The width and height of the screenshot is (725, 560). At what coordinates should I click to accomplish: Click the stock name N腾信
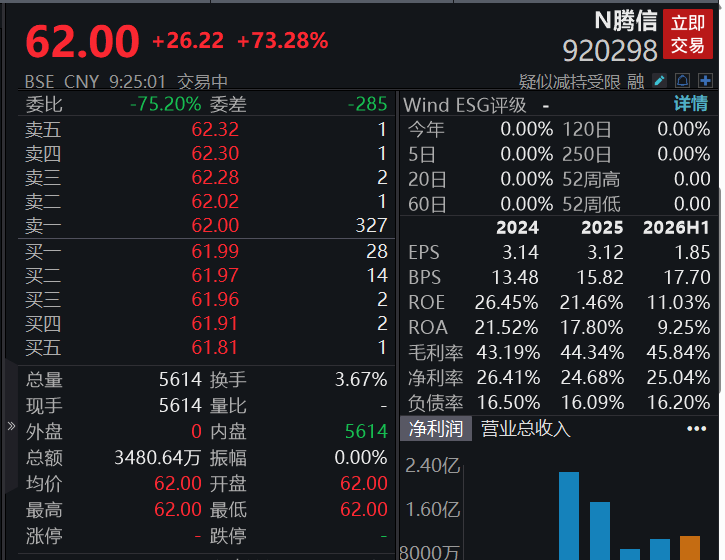(626, 21)
